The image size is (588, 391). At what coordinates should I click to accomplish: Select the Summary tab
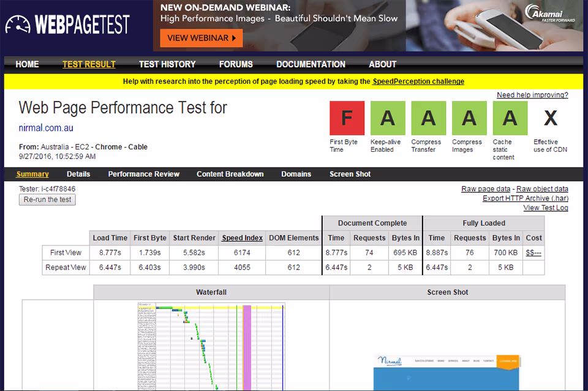(32, 174)
